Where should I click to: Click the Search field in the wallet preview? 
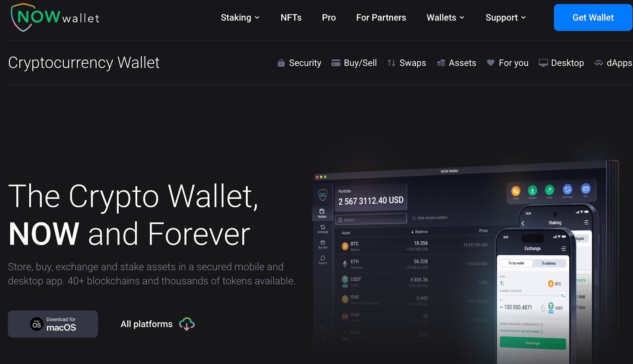pyautogui.click(x=371, y=220)
